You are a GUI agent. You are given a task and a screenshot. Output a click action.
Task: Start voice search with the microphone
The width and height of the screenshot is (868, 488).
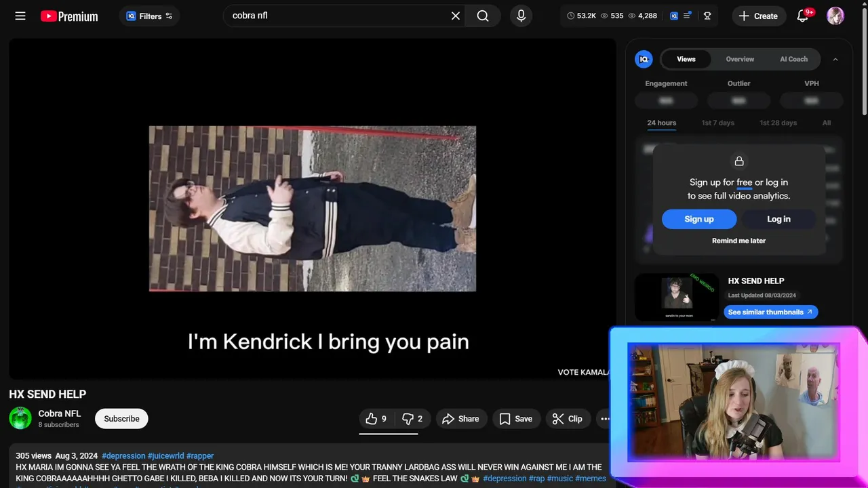pos(521,16)
